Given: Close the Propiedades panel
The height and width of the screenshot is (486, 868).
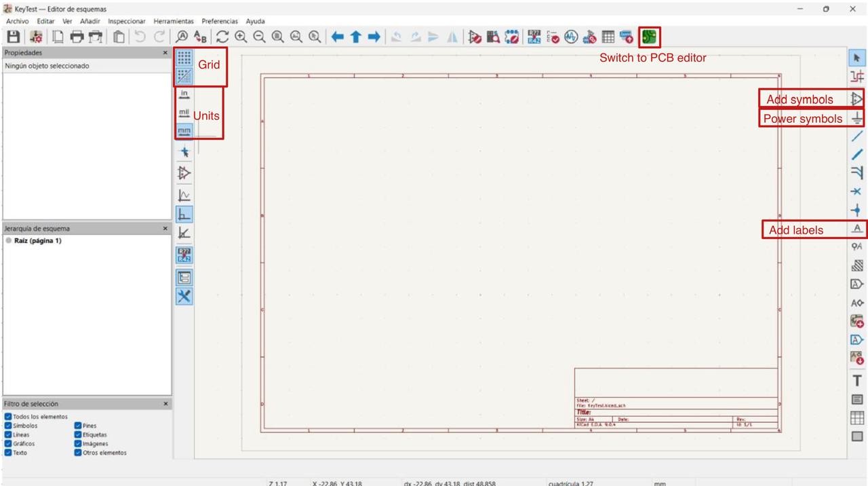Looking at the screenshot, I should click(x=165, y=52).
